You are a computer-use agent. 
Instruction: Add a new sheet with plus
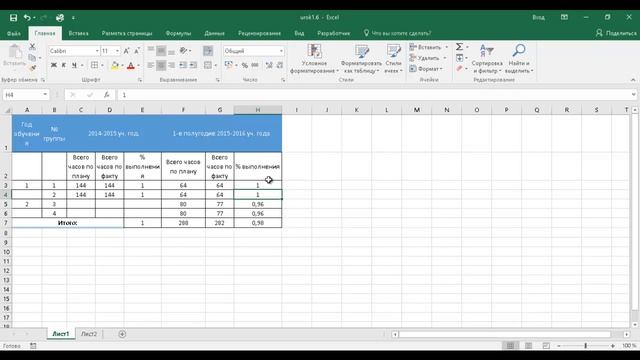122,334
